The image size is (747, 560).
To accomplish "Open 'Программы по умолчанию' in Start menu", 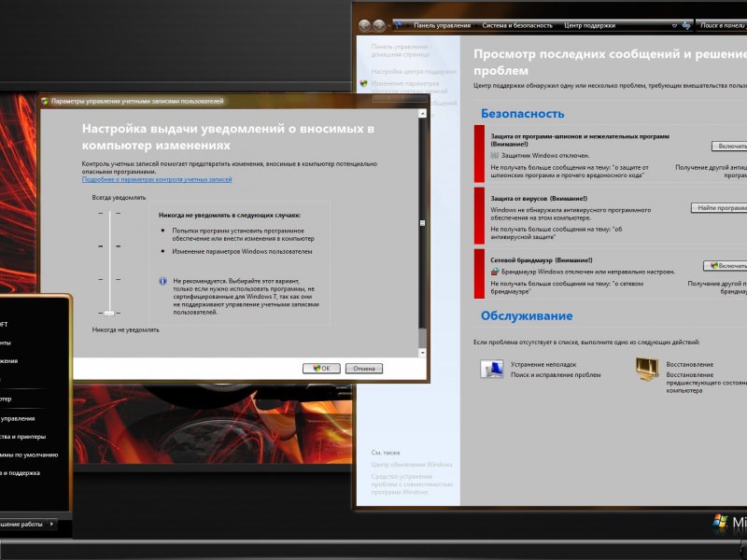I will click(29, 455).
